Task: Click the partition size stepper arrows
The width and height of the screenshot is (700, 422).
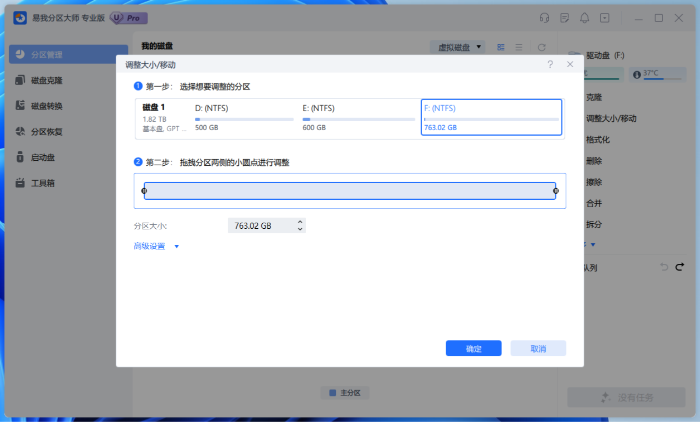Action: click(300, 226)
